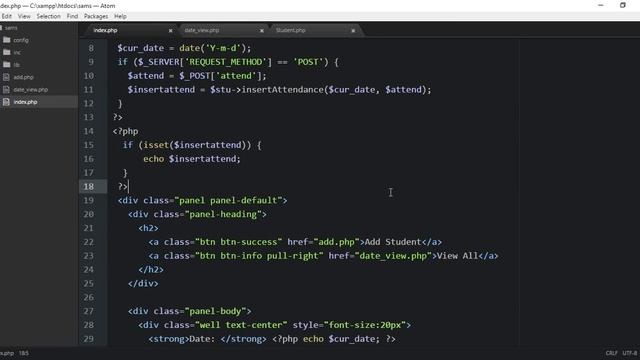The height and width of the screenshot is (360, 640).
Task: Open the Find menu
Action: (72, 16)
